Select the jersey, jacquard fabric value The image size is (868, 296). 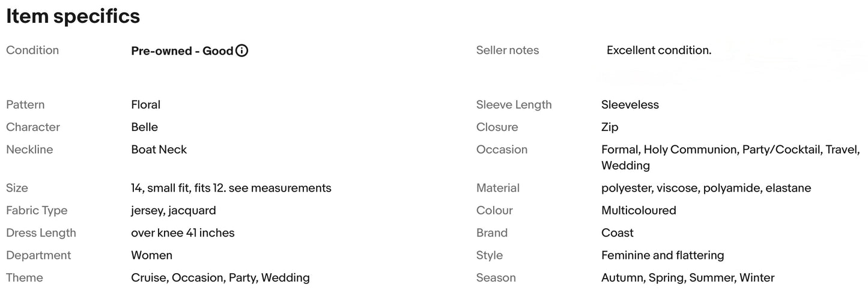174,211
